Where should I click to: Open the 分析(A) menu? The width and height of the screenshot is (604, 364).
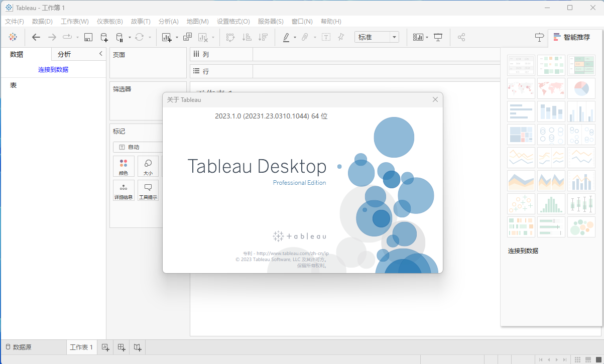[169, 22]
